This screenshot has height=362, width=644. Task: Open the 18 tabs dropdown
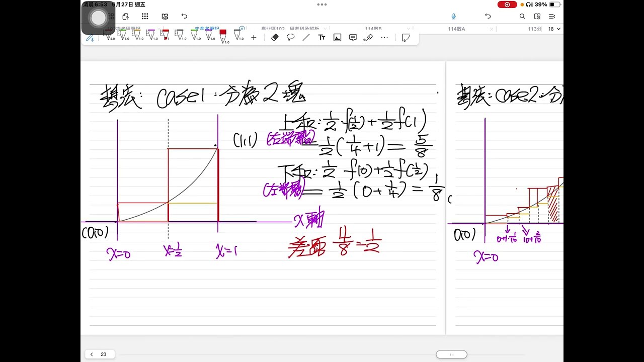tap(554, 29)
